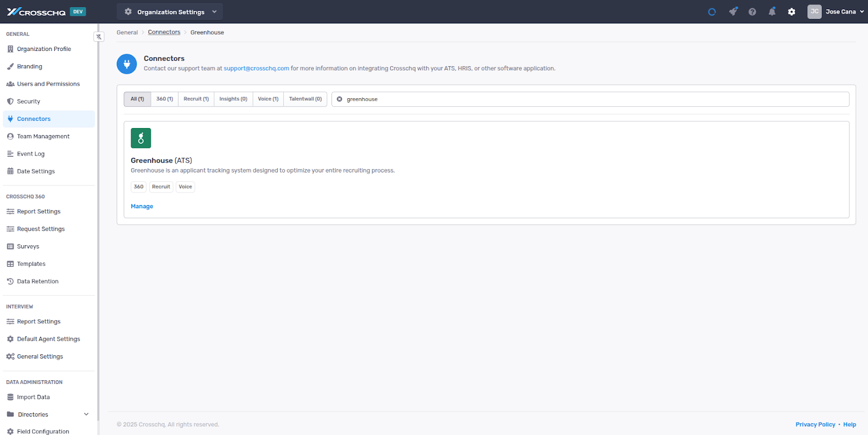The image size is (868, 435).
Task: Focus the connector search field
Action: coord(591,99)
